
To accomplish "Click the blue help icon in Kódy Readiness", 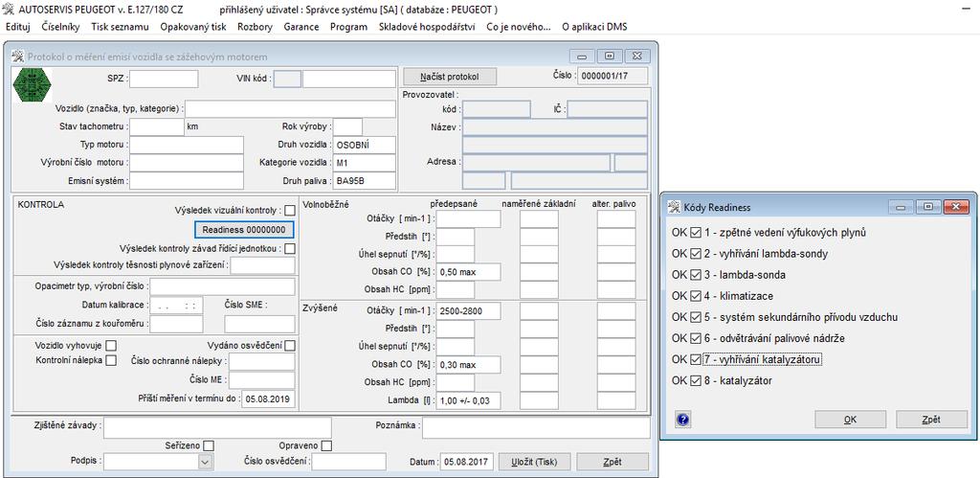I will pos(683,420).
